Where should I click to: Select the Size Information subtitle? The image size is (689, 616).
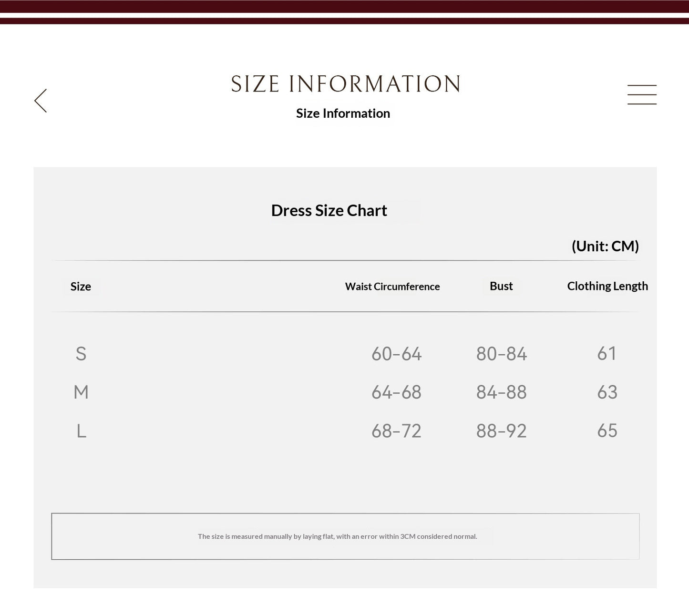click(x=343, y=113)
